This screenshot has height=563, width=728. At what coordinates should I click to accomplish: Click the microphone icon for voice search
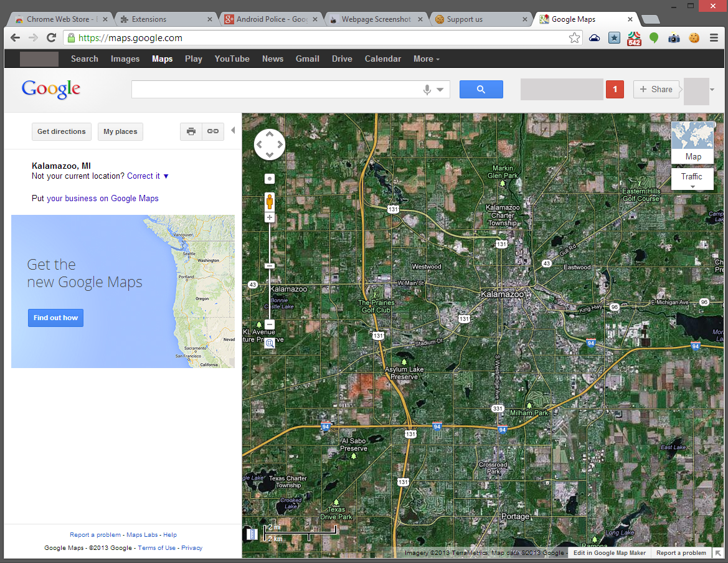[427, 89]
